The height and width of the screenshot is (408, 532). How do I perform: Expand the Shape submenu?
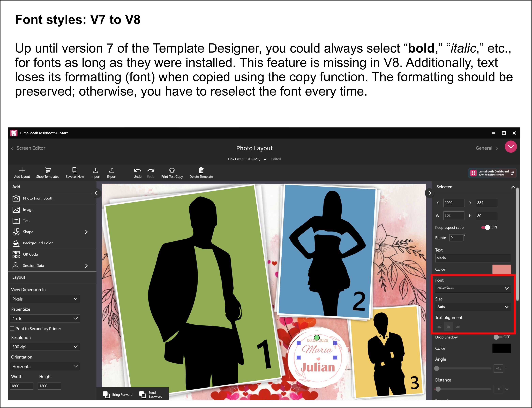(86, 232)
